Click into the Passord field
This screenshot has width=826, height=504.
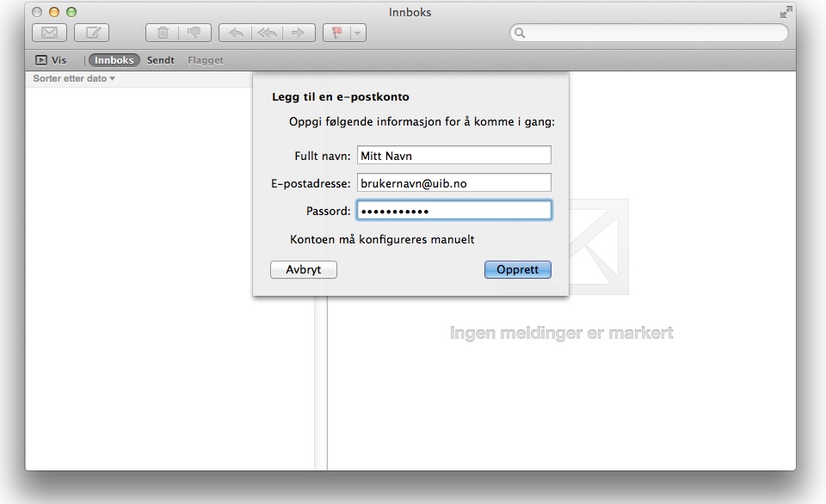(x=453, y=211)
